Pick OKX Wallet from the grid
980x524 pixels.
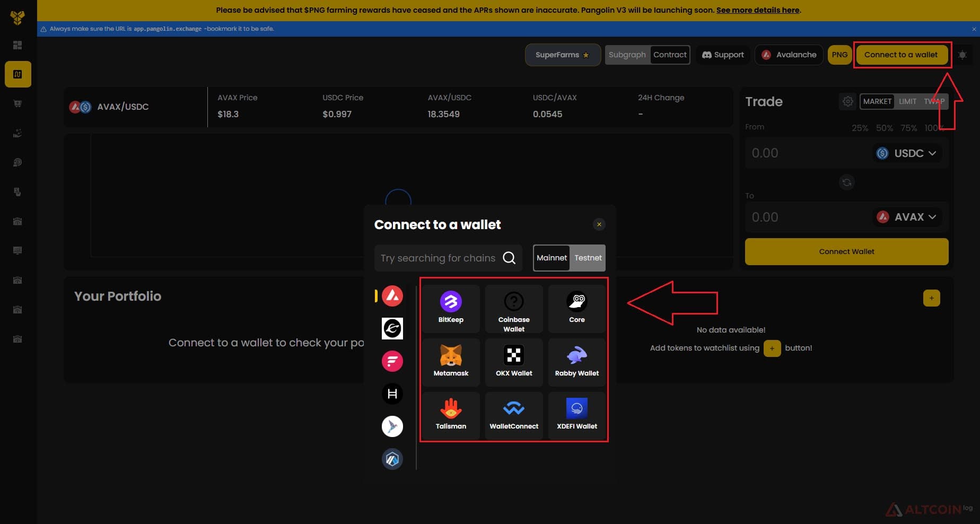514,362
